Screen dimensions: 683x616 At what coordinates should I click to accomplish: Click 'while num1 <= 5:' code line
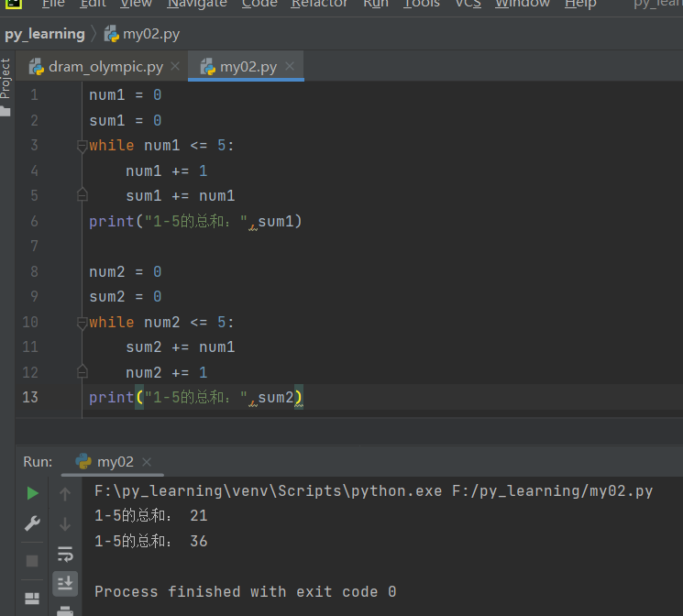(161, 146)
